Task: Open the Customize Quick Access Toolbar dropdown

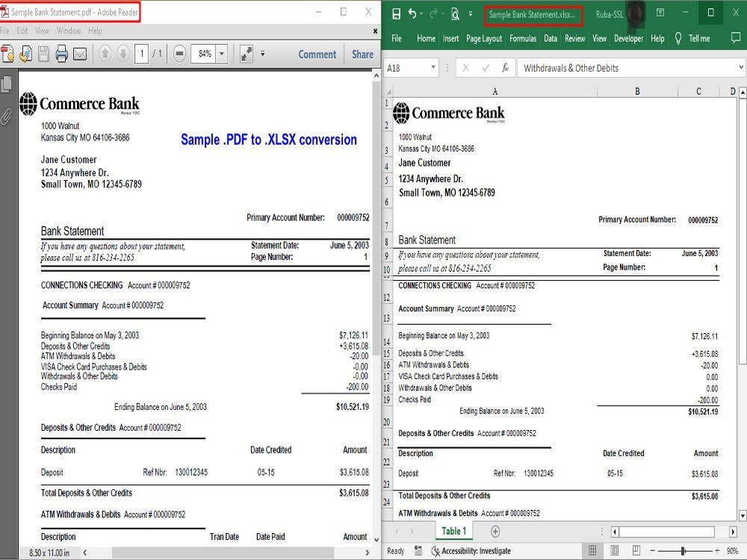Action: click(x=470, y=14)
